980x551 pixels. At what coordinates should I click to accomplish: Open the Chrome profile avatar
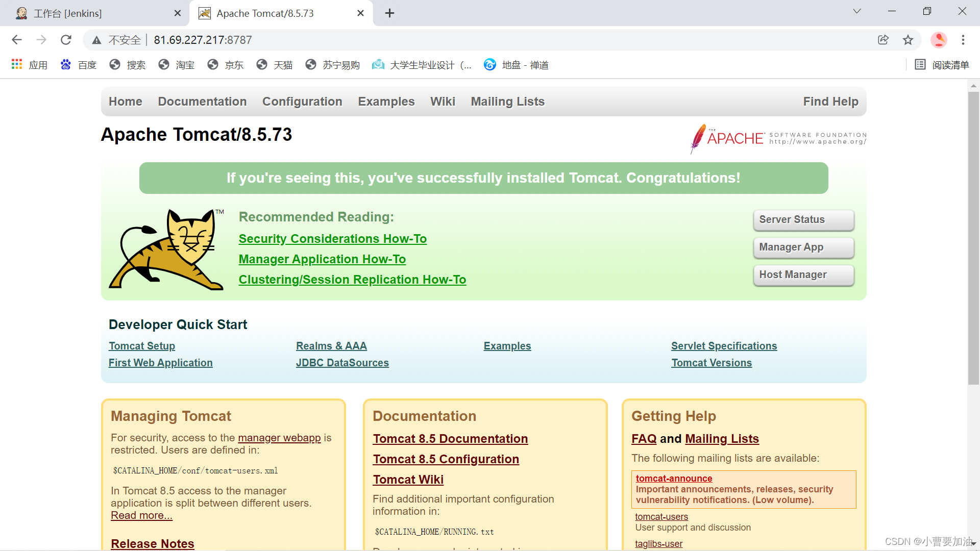point(939,40)
